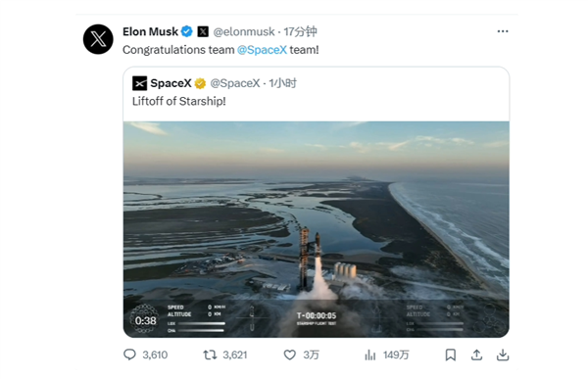Open the 17分钟 timestamp of the tweet
Image resolution: width=588 pixels, height=379 pixels.
pyautogui.click(x=300, y=32)
